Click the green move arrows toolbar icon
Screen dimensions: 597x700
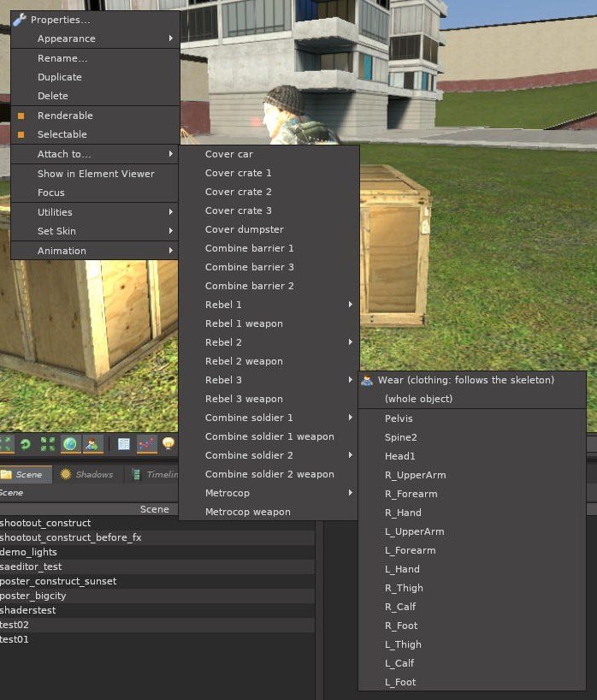click(x=6, y=444)
